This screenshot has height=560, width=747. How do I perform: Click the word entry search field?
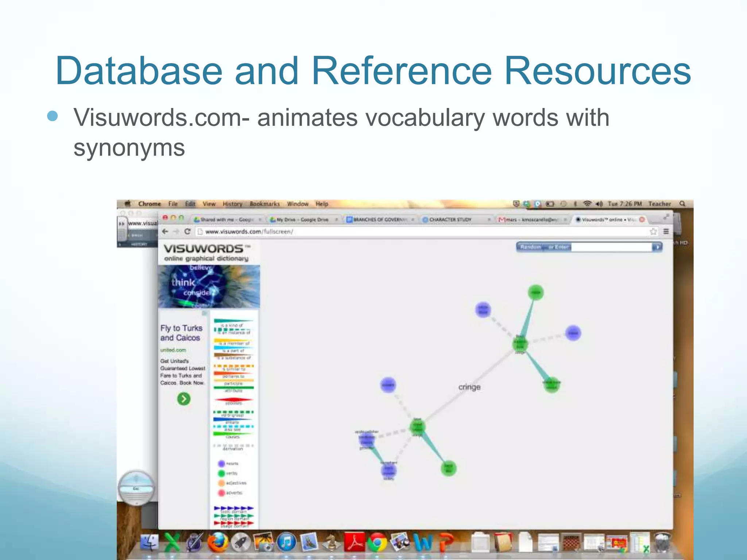click(611, 247)
